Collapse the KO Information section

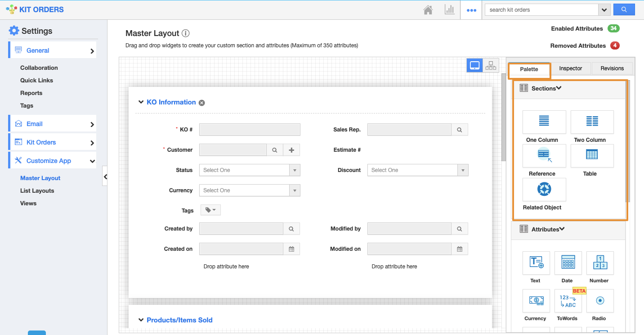tap(141, 102)
